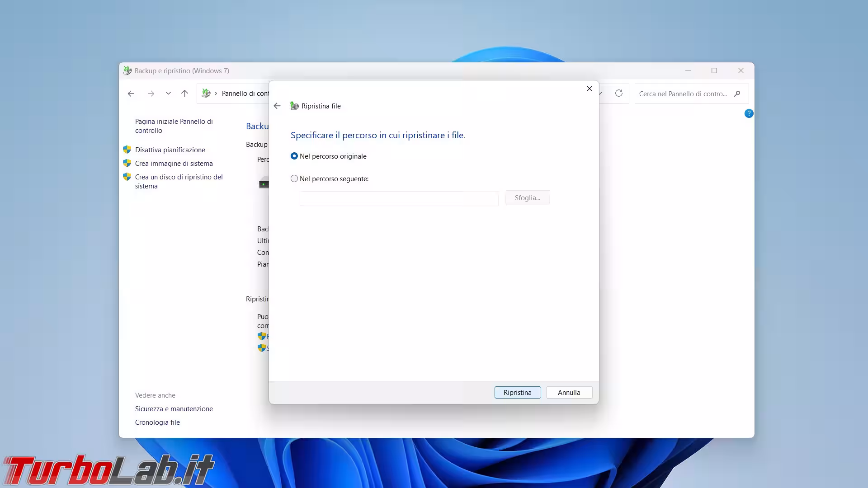868x488 pixels.
Task: Go up one folder level
Action: (184, 94)
